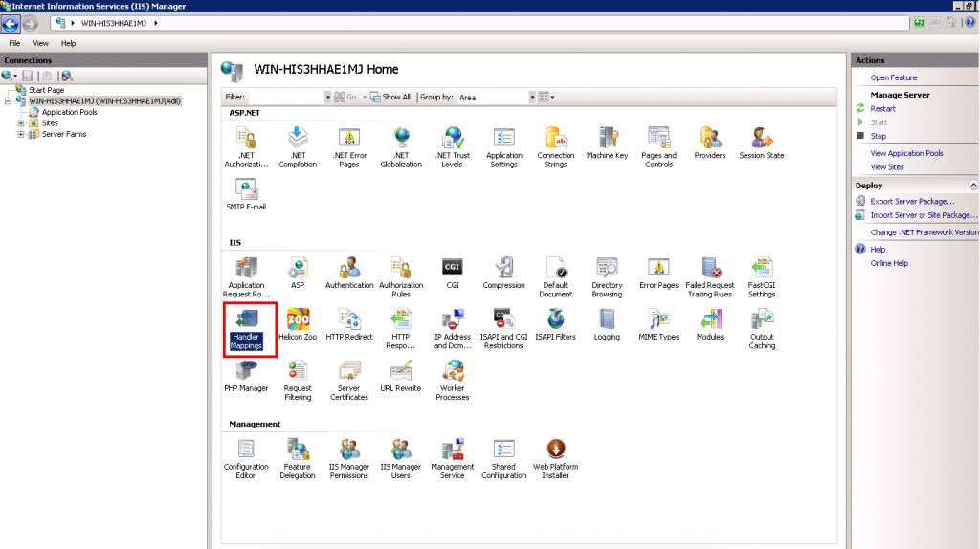The width and height of the screenshot is (980, 549).
Task: Open the MIME Types feature
Action: (658, 324)
